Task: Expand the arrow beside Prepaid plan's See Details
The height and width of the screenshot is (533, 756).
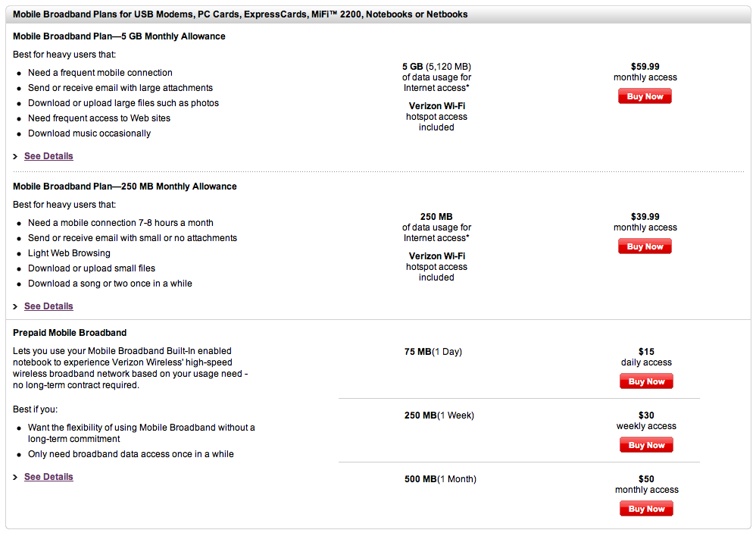Action: tap(15, 478)
